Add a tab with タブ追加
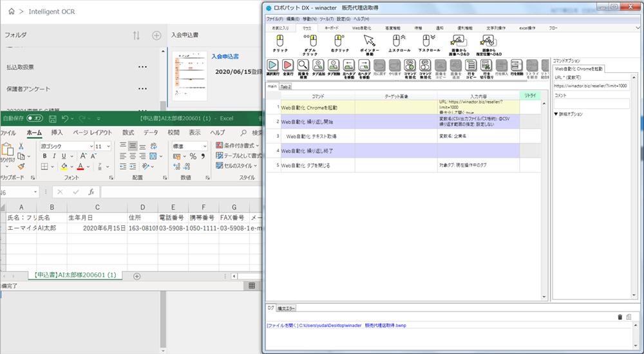The image size is (644, 354). click(x=318, y=68)
